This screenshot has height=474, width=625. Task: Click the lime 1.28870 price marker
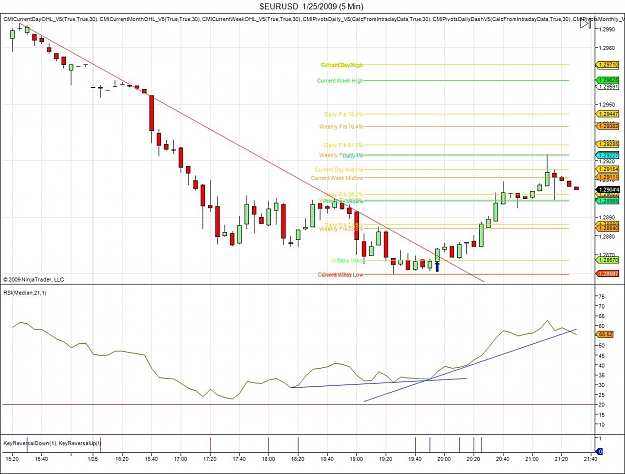(x=607, y=260)
